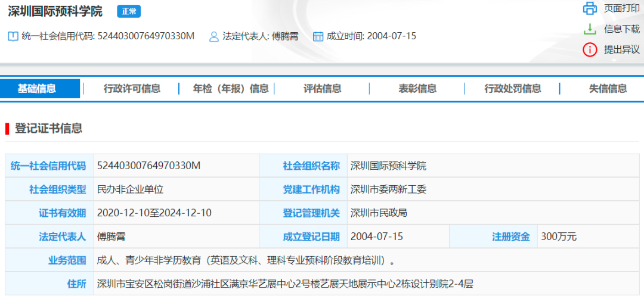
Task: Go to the 表彰信息 tab
Action: (417, 89)
